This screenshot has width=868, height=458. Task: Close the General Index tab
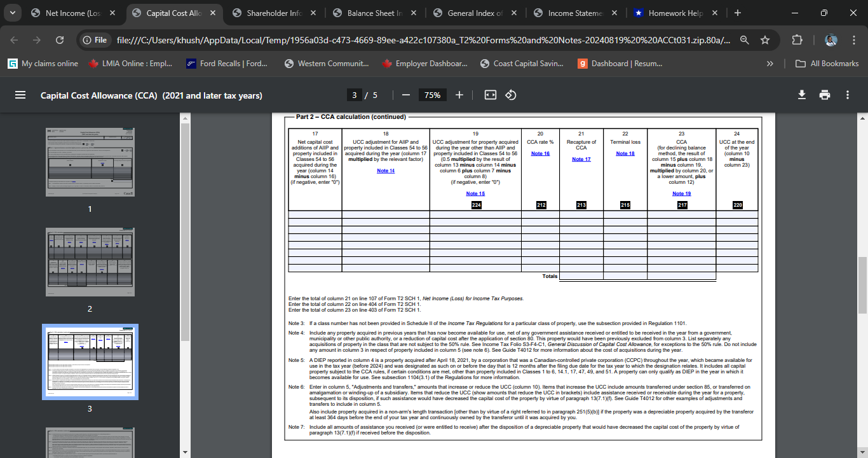[x=514, y=13]
